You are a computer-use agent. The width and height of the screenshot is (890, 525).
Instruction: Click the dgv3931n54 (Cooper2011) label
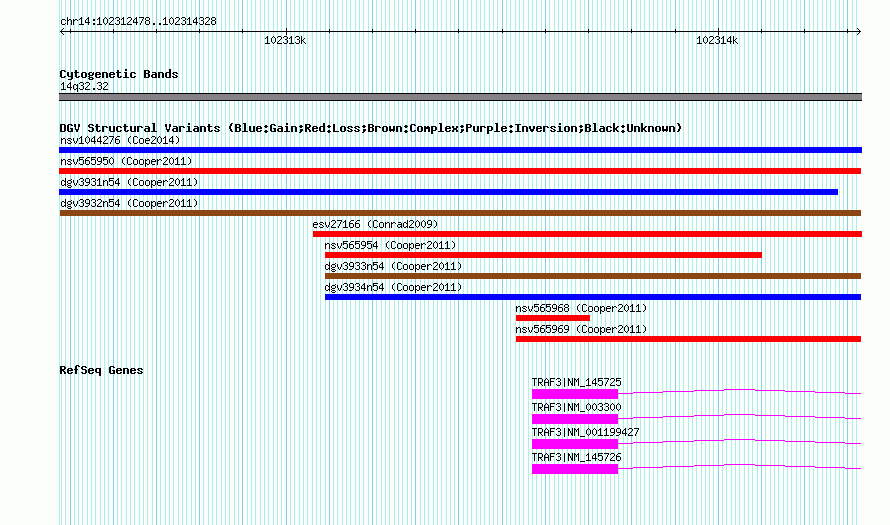(x=129, y=182)
